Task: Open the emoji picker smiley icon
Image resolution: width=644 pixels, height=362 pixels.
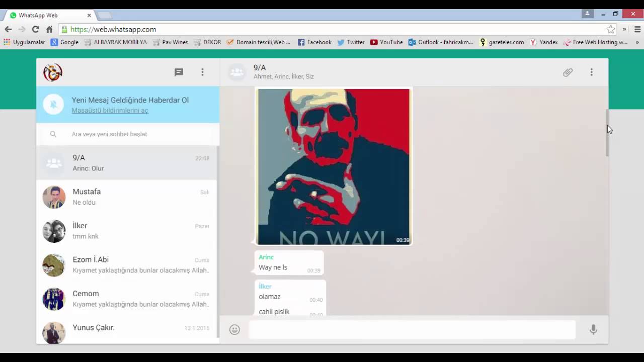Action: [234, 329]
